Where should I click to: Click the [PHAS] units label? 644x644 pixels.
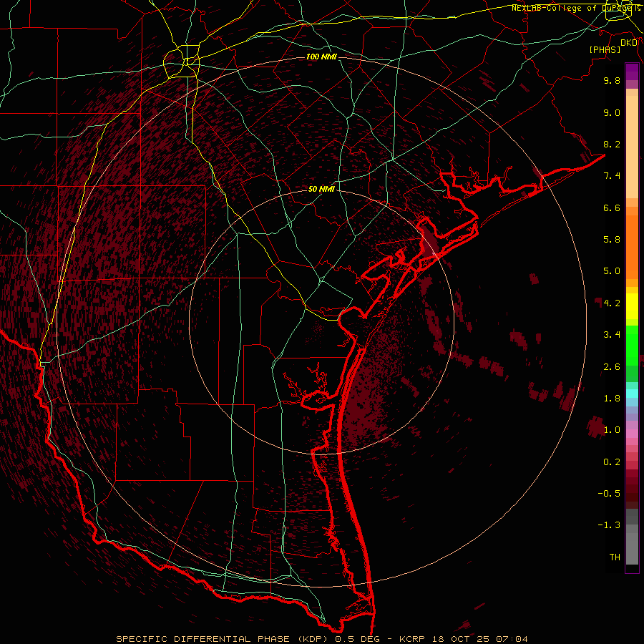click(605, 49)
